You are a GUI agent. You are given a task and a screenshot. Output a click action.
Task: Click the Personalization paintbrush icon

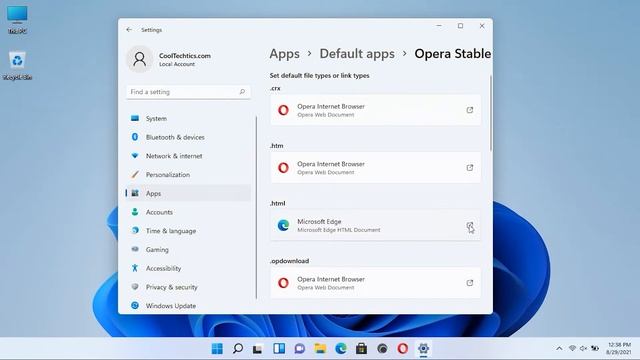coord(135,174)
